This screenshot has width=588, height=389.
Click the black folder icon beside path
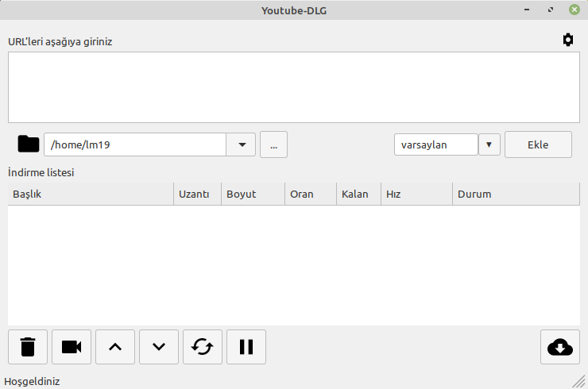[x=29, y=144]
